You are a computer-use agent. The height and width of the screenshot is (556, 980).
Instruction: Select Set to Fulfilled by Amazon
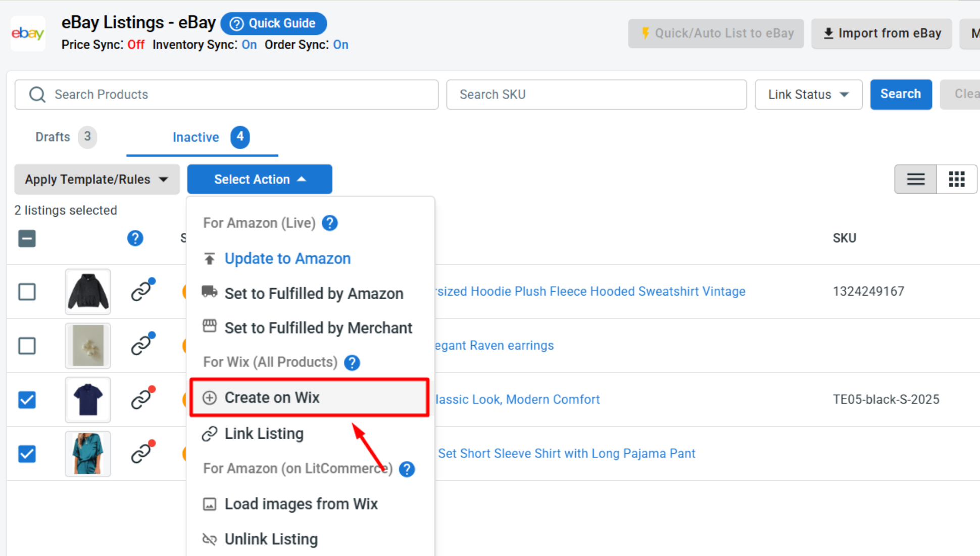point(310,293)
